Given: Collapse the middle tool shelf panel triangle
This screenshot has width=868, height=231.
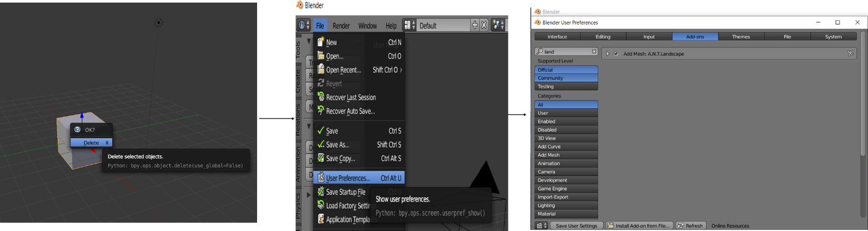Looking at the screenshot, I should pos(308,126).
